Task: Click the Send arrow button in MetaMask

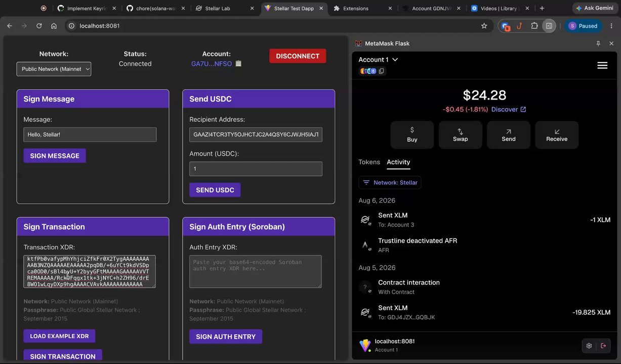Action: 509,134
